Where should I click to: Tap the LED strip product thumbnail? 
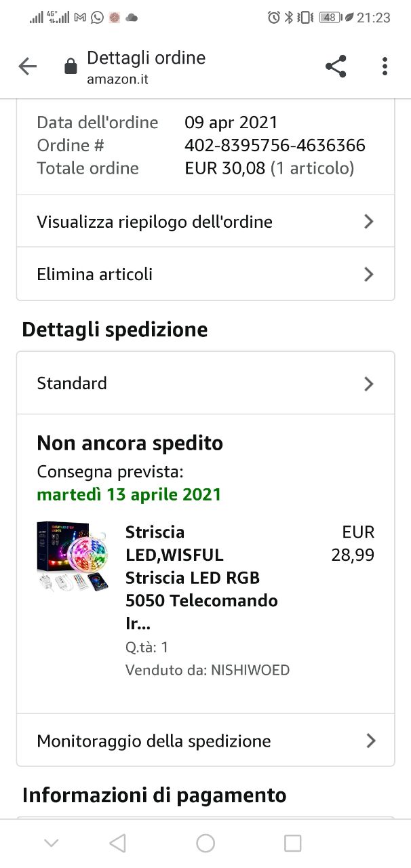pyautogui.click(x=73, y=557)
